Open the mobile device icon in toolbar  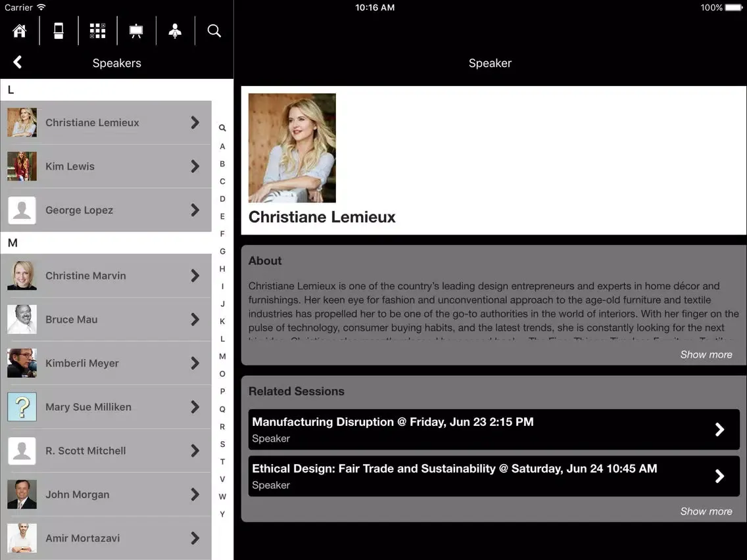pyautogui.click(x=59, y=31)
